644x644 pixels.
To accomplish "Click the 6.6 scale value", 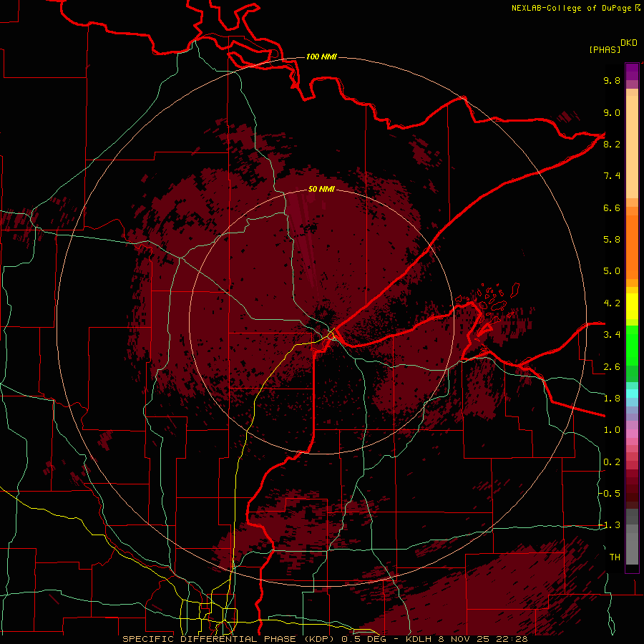I will coord(612,208).
